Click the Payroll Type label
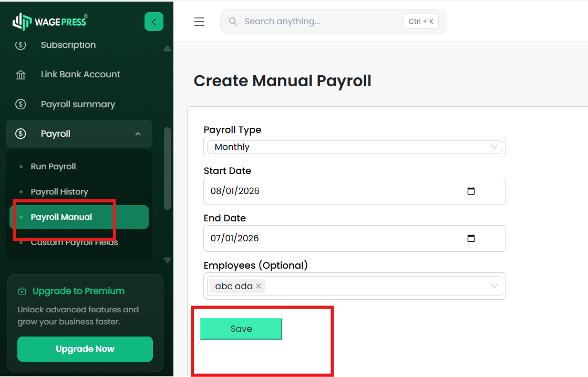588x377 pixels. point(232,130)
